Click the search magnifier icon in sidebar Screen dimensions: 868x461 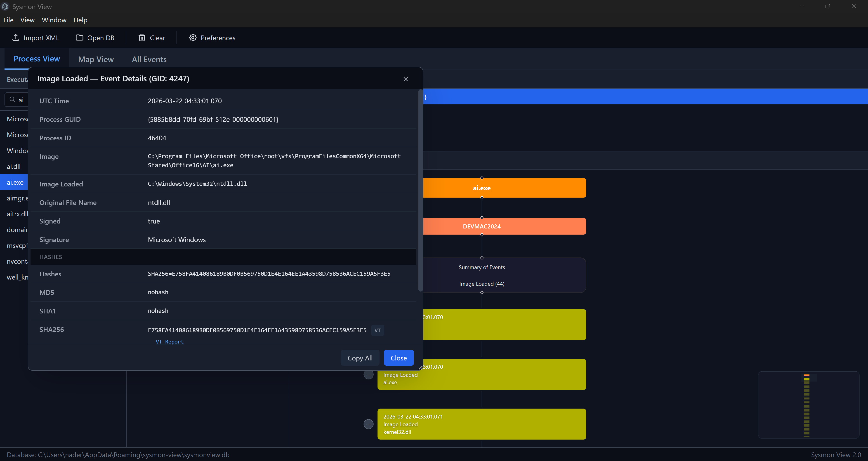pyautogui.click(x=12, y=99)
